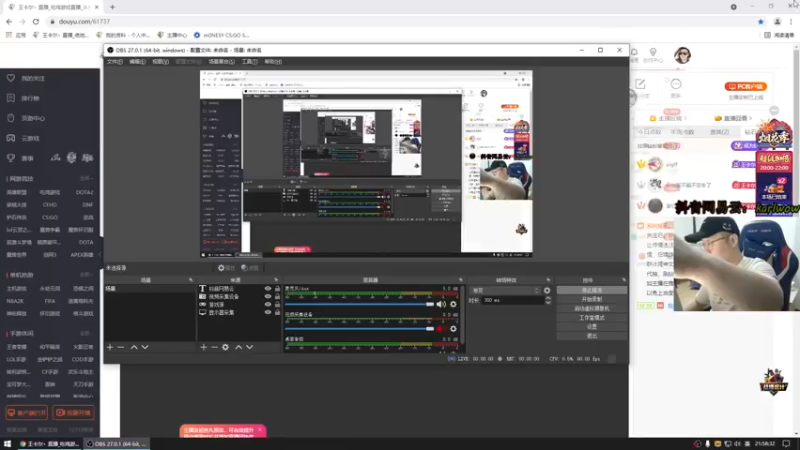Toggle visibility of the text source
The height and width of the screenshot is (450, 800).
pos(267,289)
